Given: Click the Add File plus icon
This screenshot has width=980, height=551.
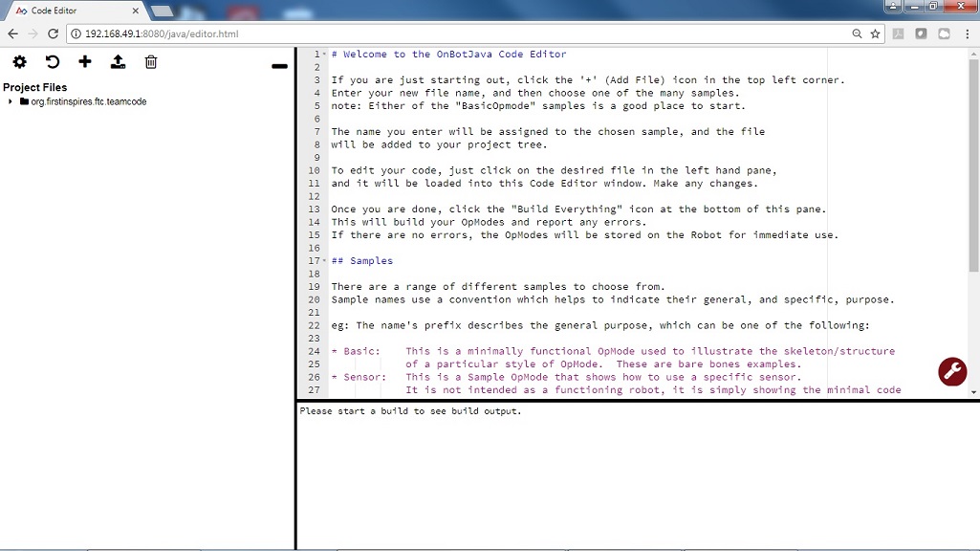Looking at the screenshot, I should click(85, 61).
